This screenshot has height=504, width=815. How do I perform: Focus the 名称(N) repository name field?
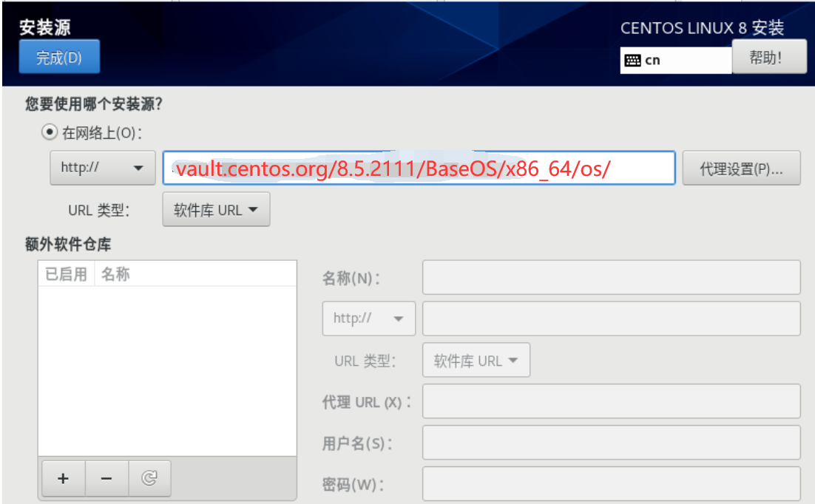click(x=611, y=277)
